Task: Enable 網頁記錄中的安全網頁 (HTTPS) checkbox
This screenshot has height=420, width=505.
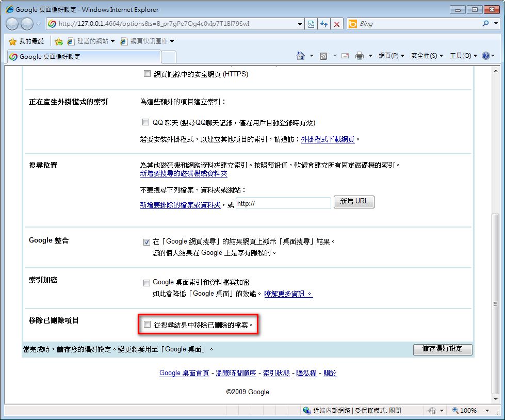Action: tap(147, 74)
